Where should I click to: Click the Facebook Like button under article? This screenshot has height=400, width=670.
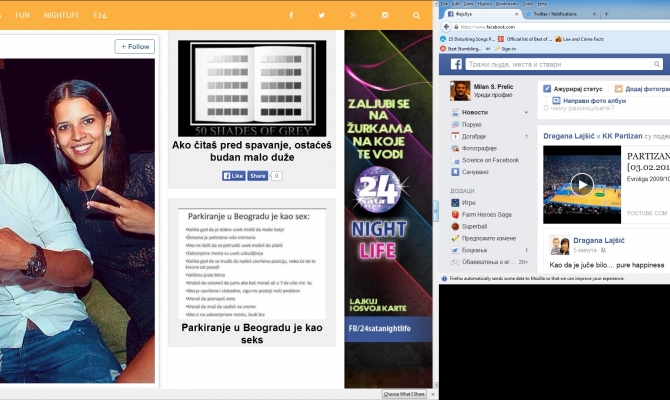coord(233,175)
